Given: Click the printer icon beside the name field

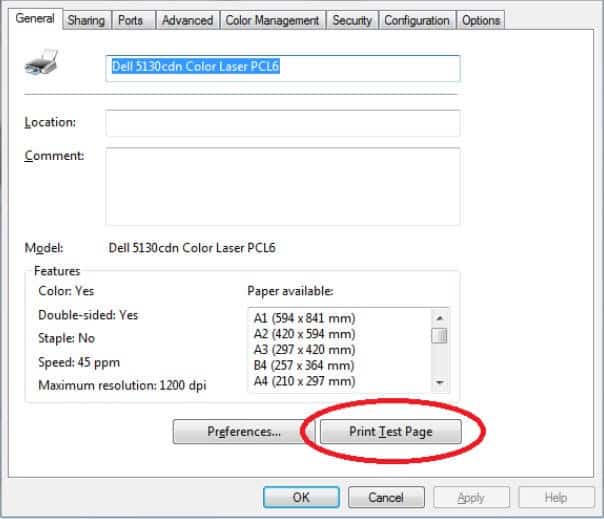Looking at the screenshot, I should 43,68.
